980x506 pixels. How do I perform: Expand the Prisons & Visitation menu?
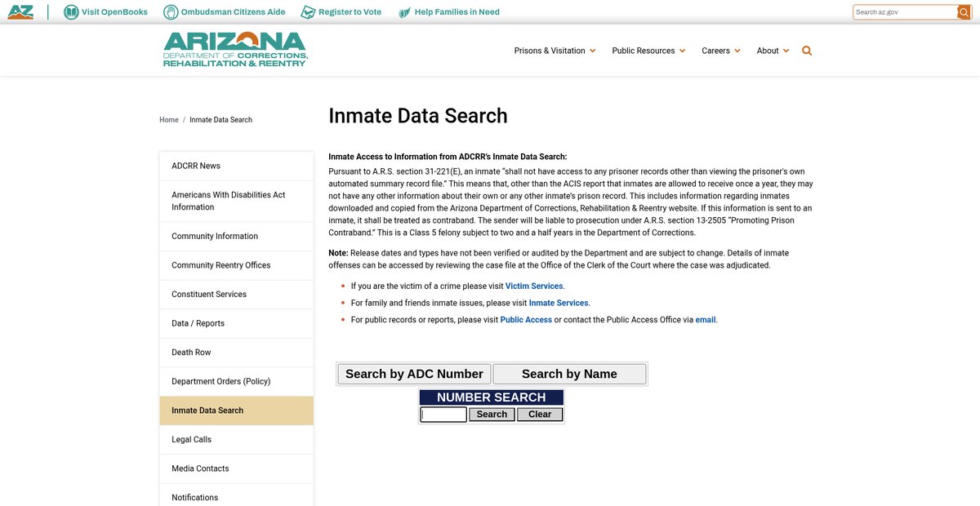coord(555,51)
